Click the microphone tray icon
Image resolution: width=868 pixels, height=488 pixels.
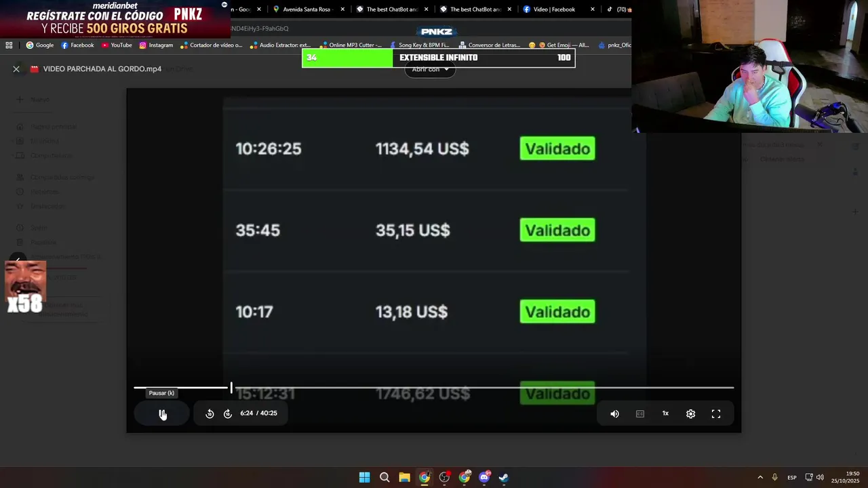click(774, 477)
